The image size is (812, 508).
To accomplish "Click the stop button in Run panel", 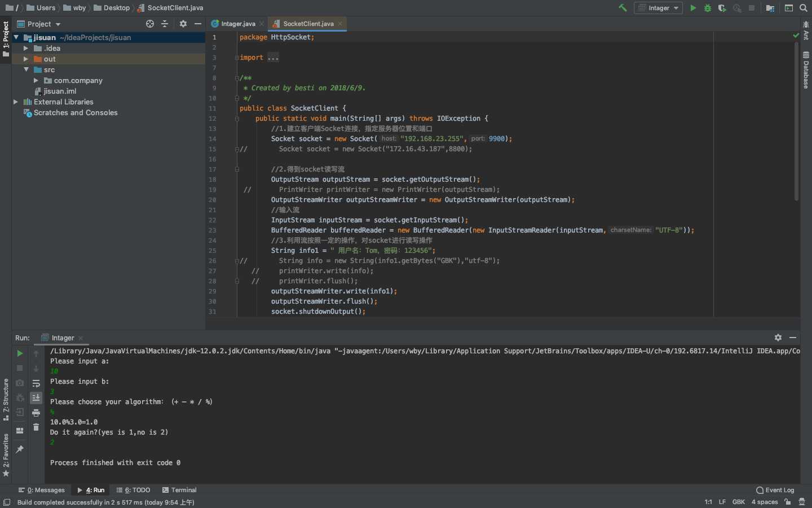I will pos(20,368).
